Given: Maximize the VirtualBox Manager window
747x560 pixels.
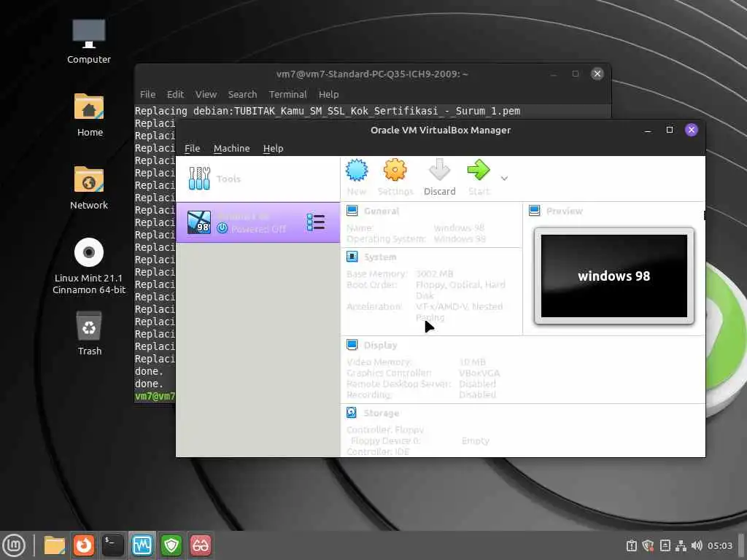Looking at the screenshot, I should tap(670, 130).
